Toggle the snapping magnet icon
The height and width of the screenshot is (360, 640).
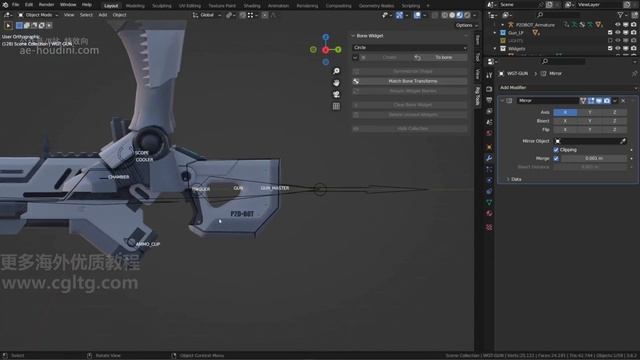242,15
